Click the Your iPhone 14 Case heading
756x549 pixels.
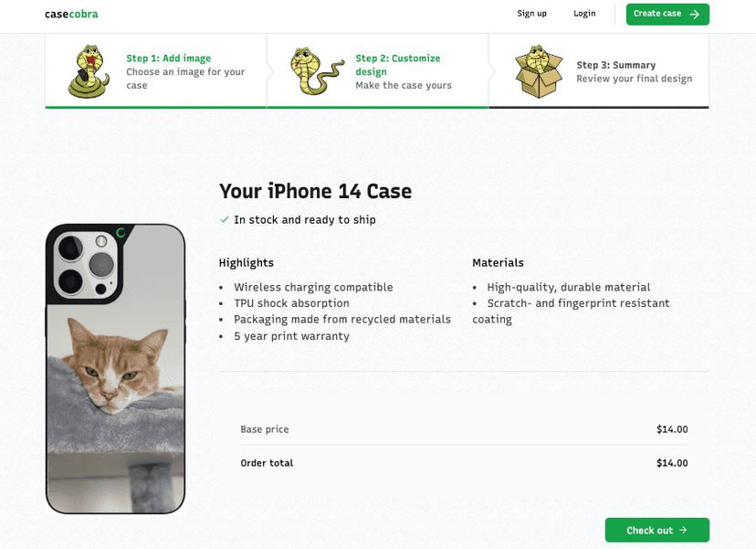[315, 191]
